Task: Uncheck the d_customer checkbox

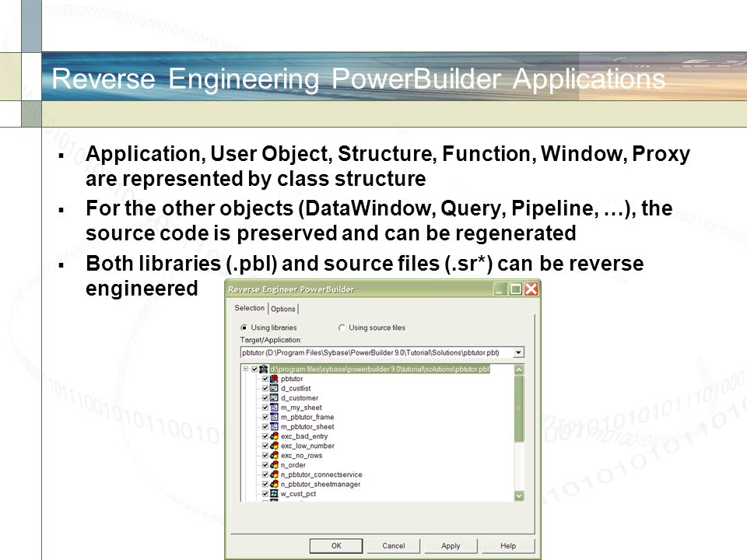Action: pos(265,397)
